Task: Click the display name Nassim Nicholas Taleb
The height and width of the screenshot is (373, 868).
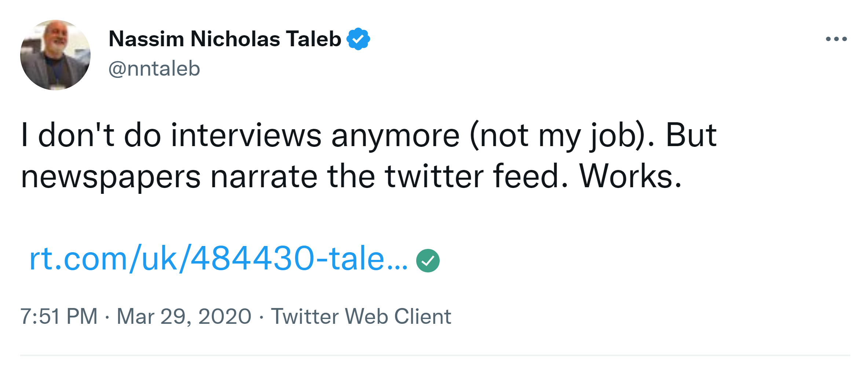Action: click(225, 39)
